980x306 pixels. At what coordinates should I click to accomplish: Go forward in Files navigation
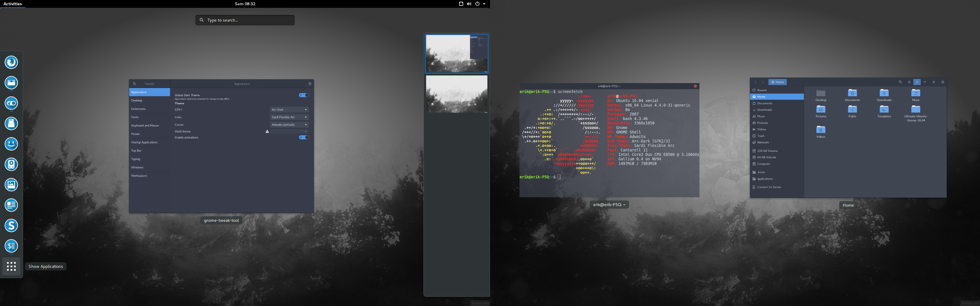[763, 82]
